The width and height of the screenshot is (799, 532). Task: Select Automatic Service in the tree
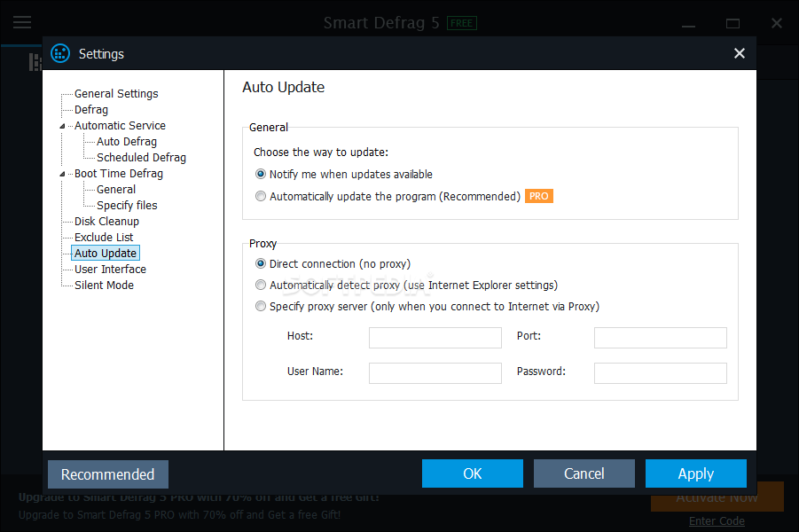click(120, 125)
